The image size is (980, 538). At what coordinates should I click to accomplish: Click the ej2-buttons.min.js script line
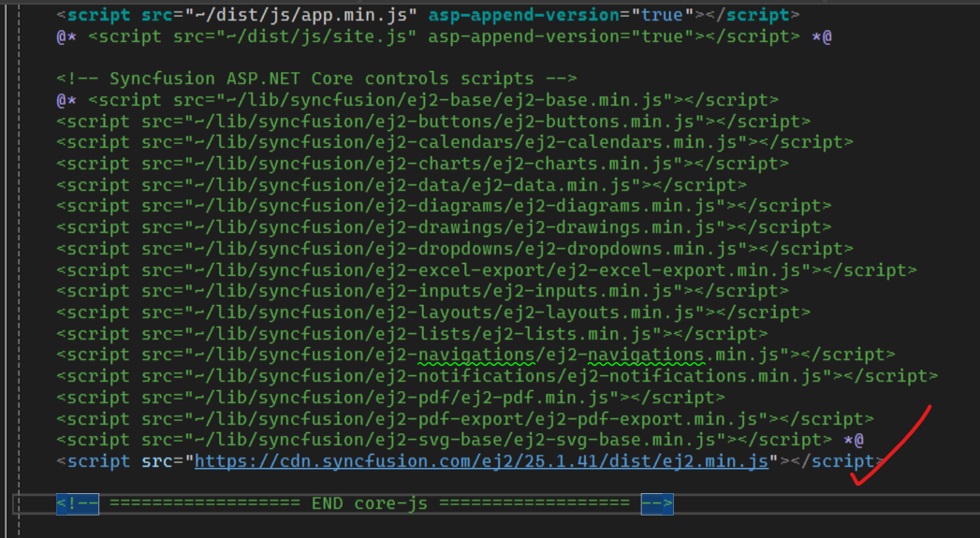(433, 122)
